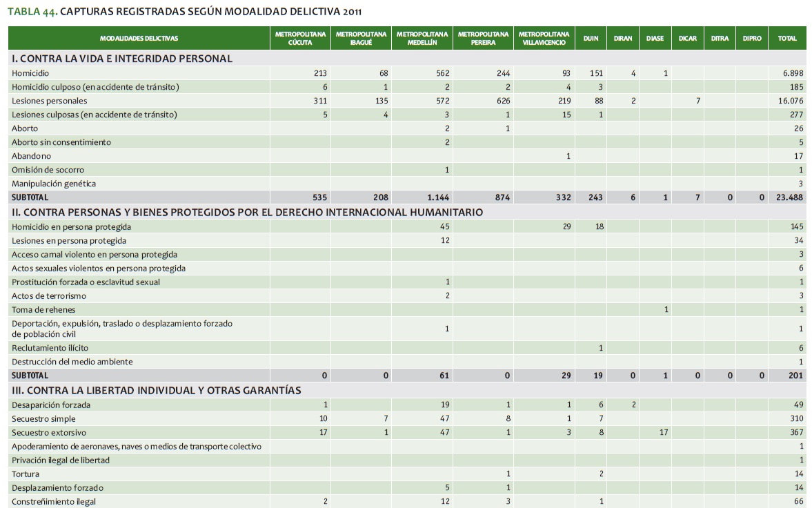Select the 'Modalidades Delictivas' column header

[x=139, y=39]
